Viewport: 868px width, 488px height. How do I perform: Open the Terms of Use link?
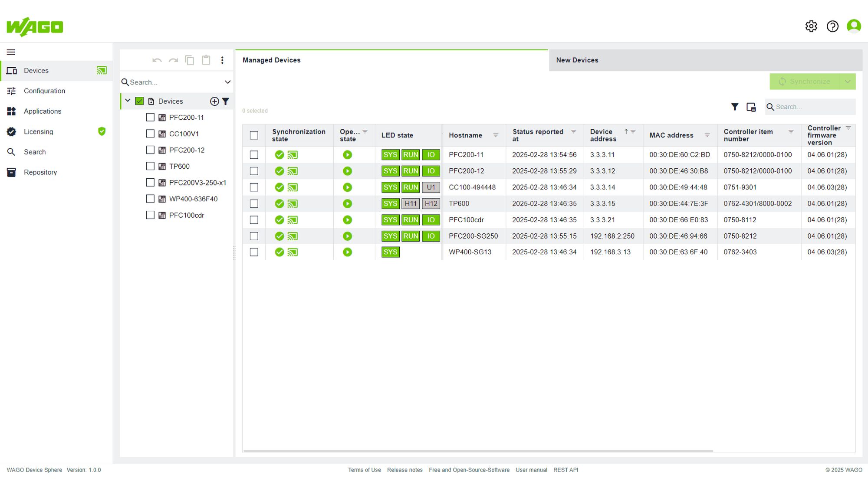(x=365, y=470)
